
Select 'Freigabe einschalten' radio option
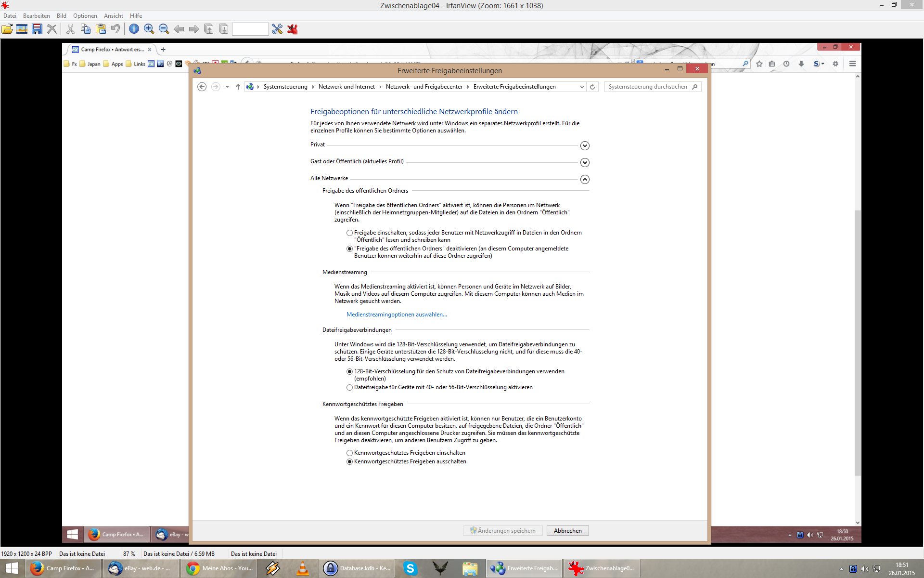pos(349,233)
